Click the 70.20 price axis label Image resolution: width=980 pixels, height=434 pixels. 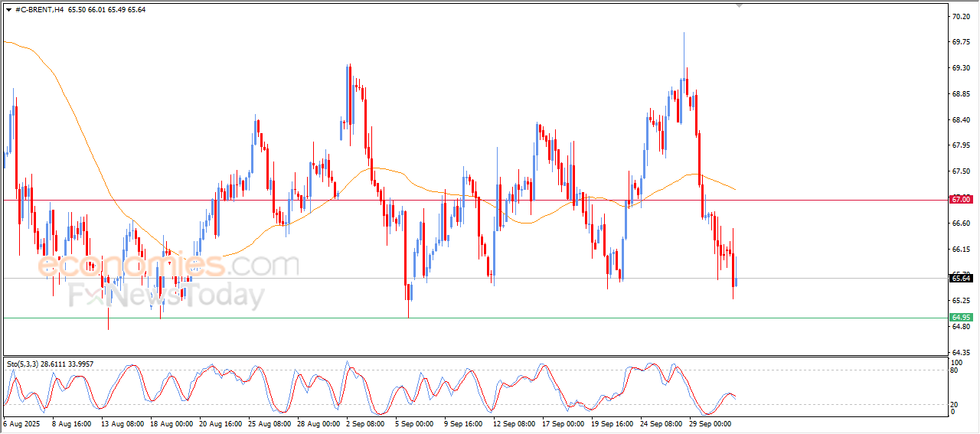960,16
